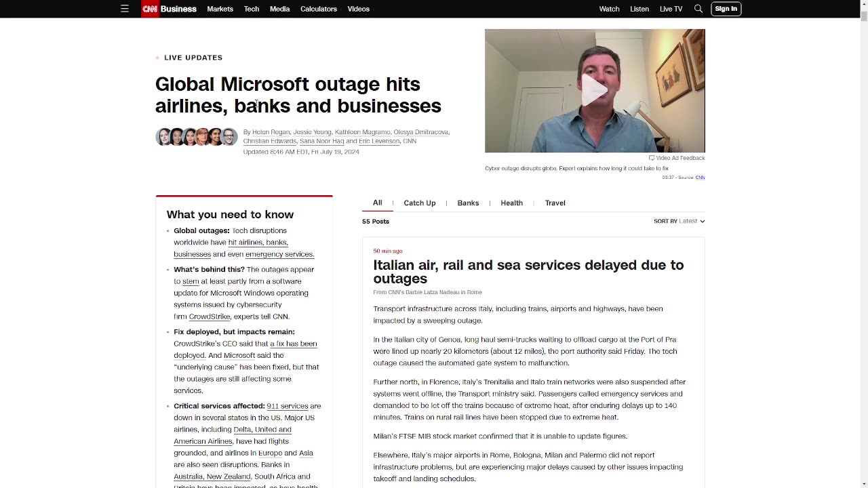Click the main headline 'Global Microsoft outage'
Viewport: 868px width, 488px height.
(x=298, y=95)
